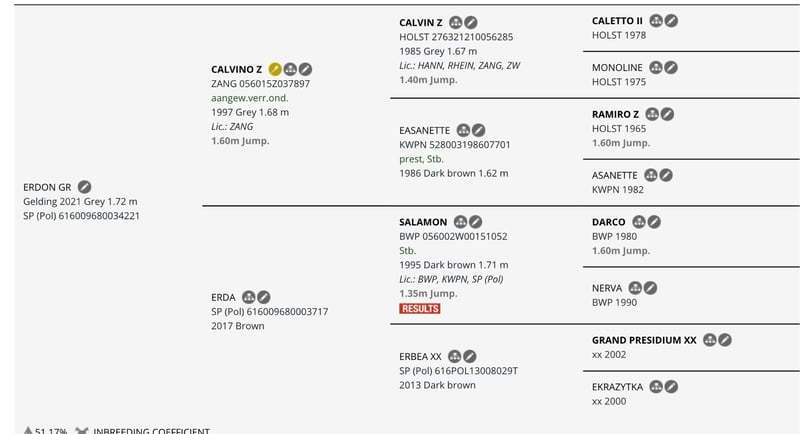This screenshot has height=434, width=800.
Task: Open the pedigree icon beside Erda
Action: 248,297
